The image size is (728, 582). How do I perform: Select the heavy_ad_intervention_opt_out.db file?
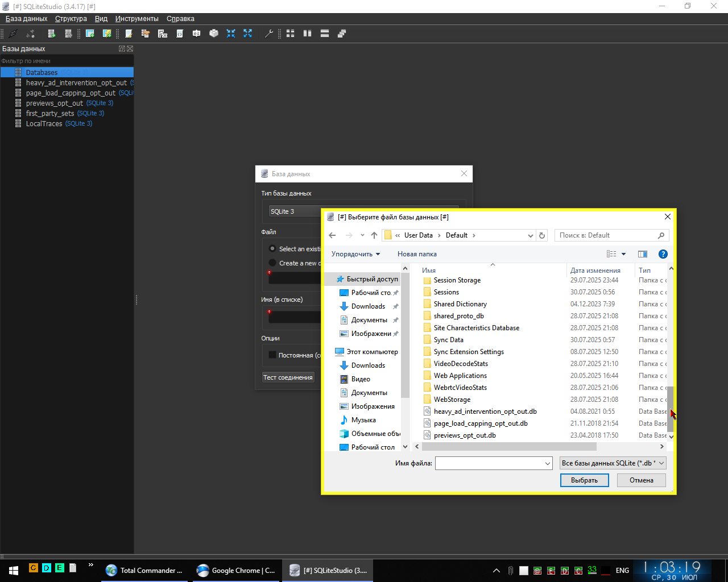click(485, 411)
